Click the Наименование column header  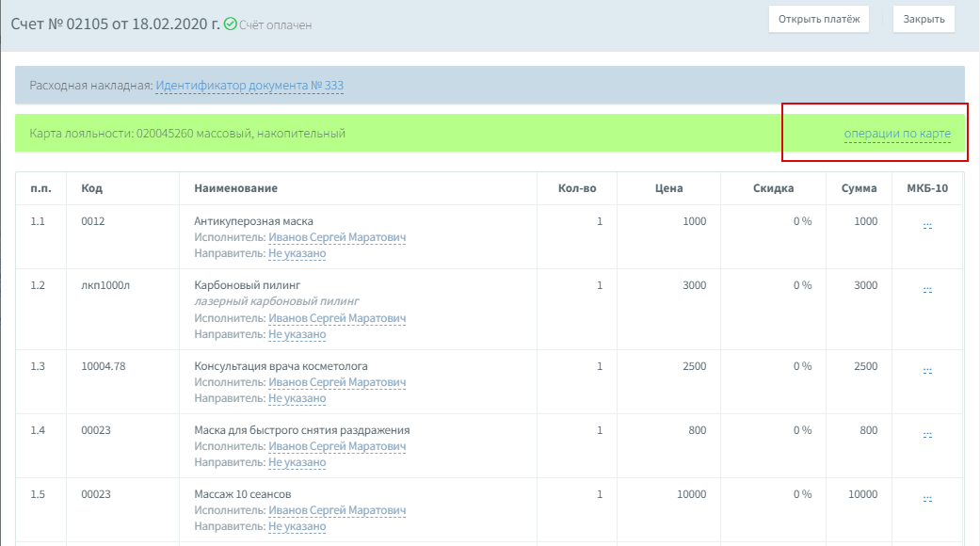click(x=235, y=188)
